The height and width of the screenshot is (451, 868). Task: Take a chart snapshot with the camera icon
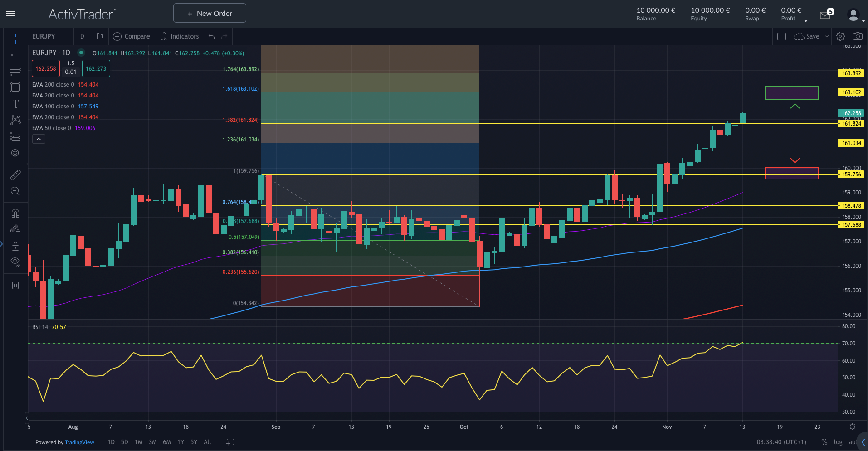[858, 36]
